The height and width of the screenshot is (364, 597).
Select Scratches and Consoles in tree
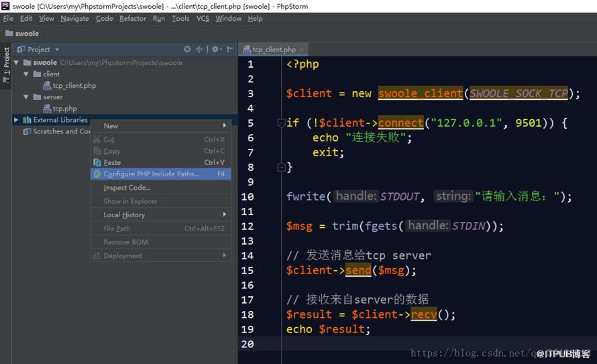62,131
